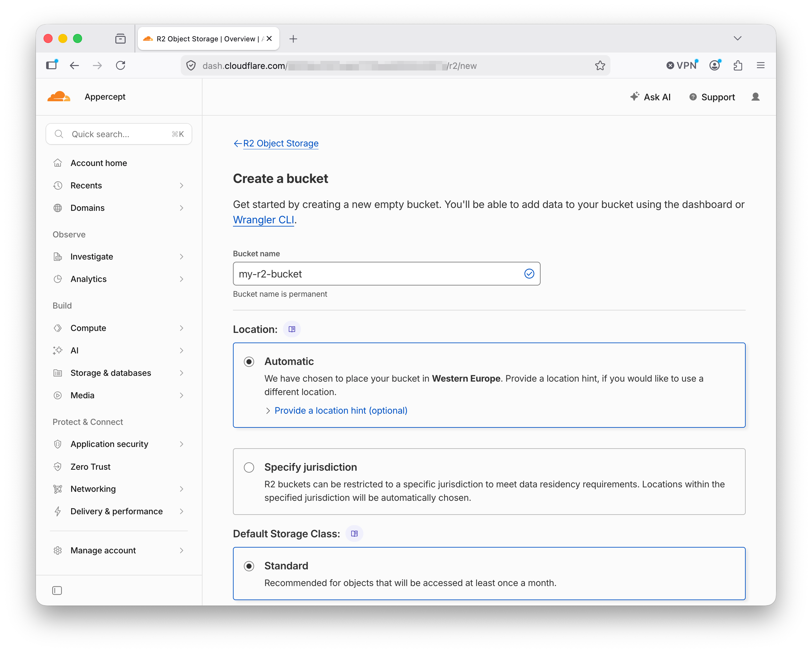Select Specify jurisdiction radio button
This screenshot has height=653, width=812.
(x=249, y=467)
